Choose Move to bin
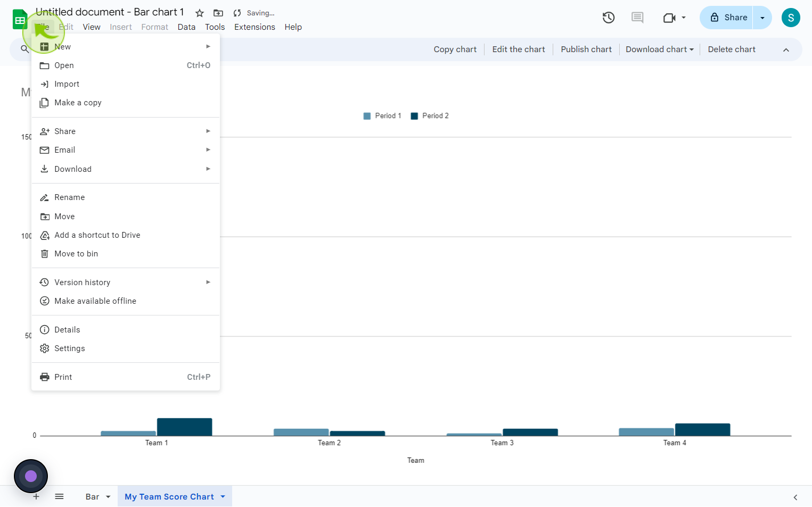 point(126,254)
